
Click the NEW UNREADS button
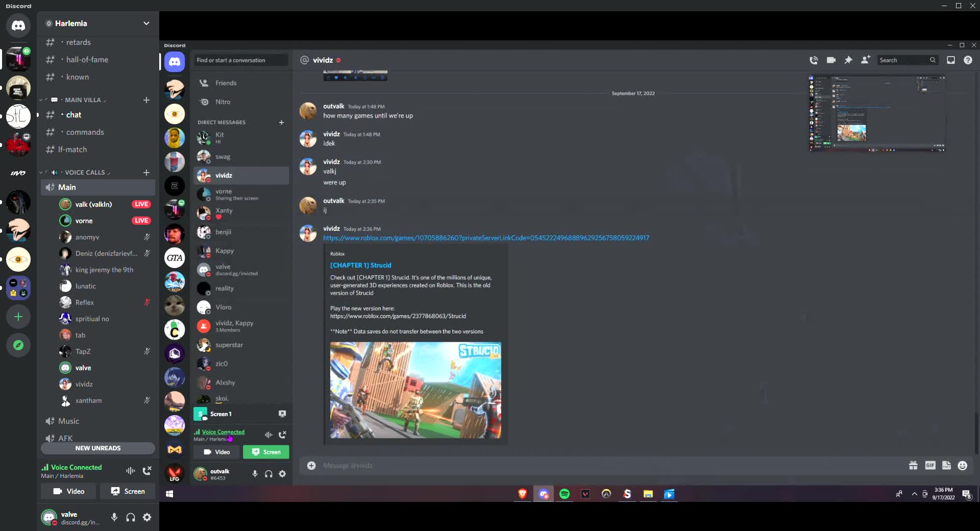click(98, 448)
